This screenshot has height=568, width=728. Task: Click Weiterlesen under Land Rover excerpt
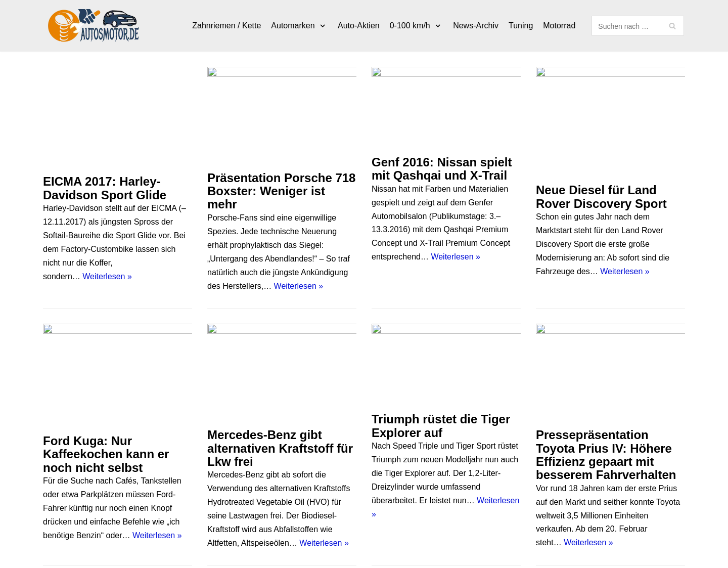click(625, 271)
